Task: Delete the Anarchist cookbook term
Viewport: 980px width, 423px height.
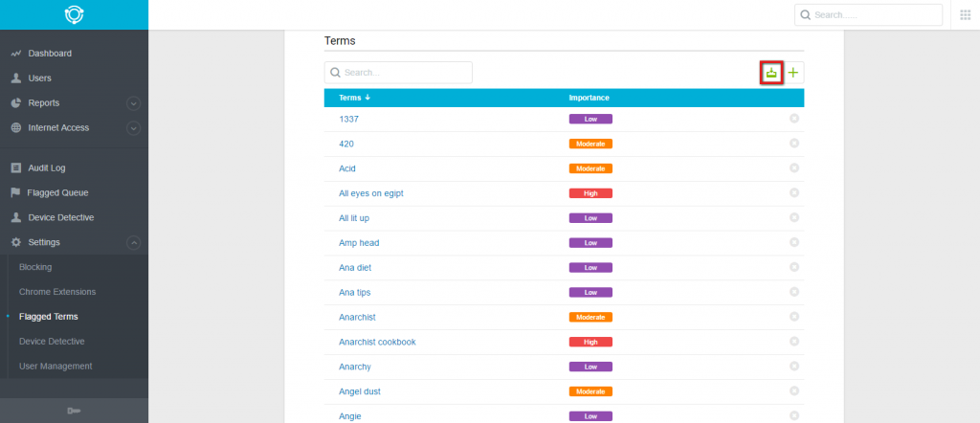Action: pos(793,342)
